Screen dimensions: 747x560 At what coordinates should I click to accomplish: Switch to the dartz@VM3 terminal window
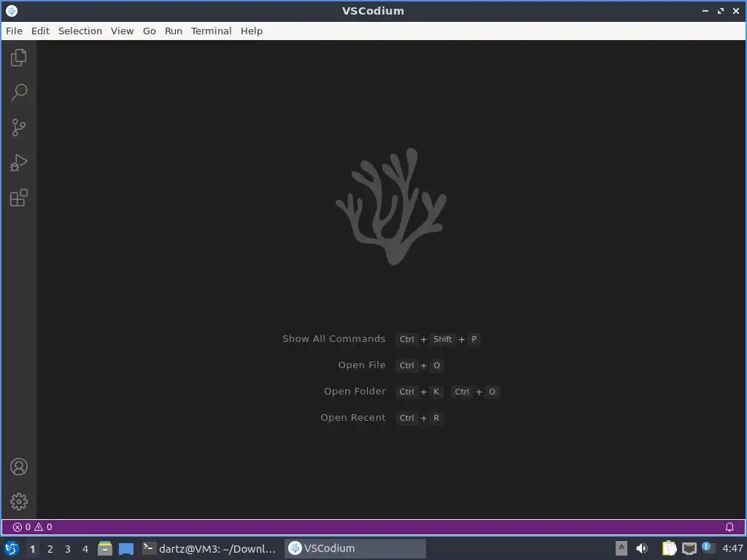click(209, 548)
